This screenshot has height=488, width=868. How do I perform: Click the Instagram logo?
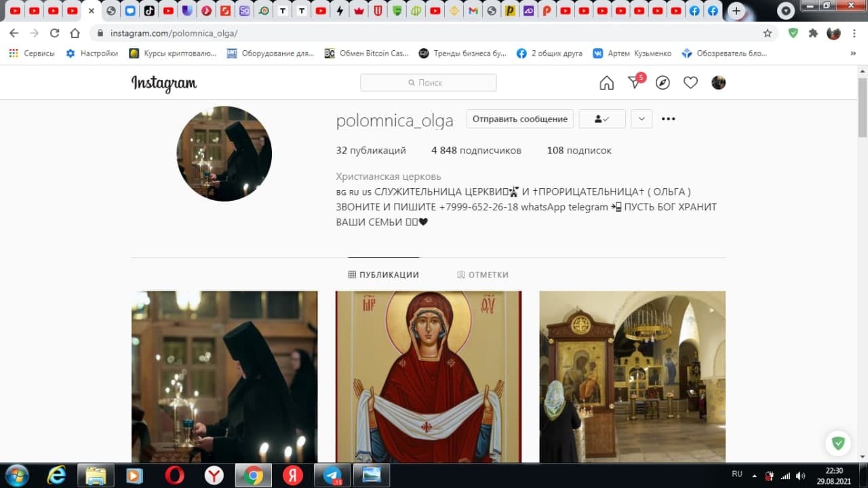click(x=164, y=83)
